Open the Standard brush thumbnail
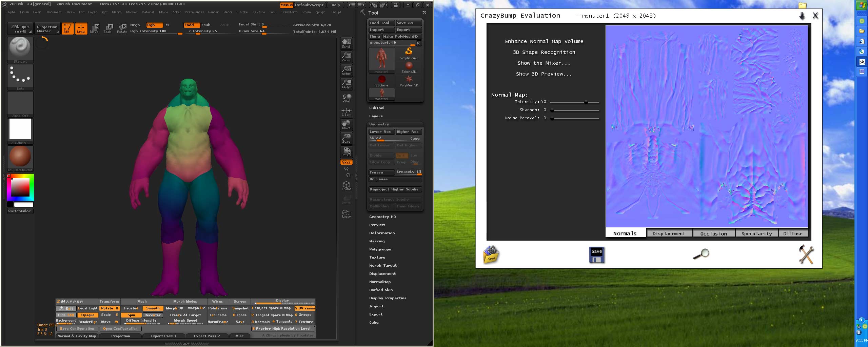Image resolution: width=868 pixels, height=347 pixels. [20, 50]
